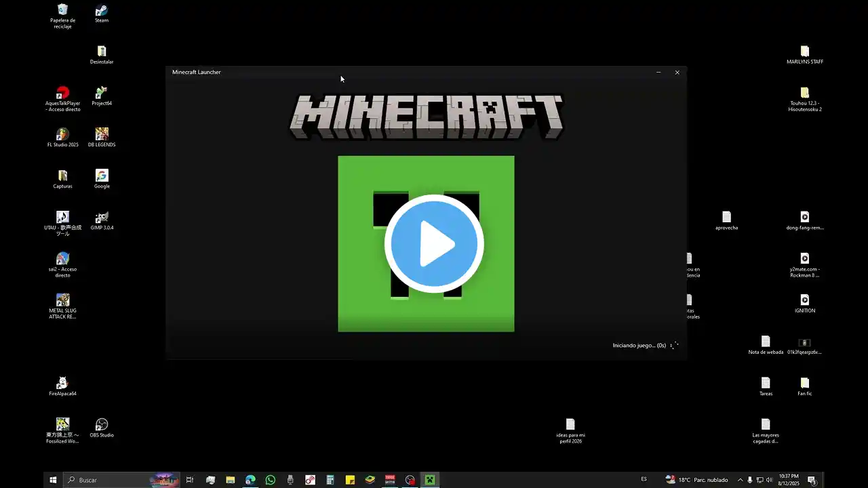868x488 pixels.
Task: Select the Fan fic file icon
Action: coord(805,386)
